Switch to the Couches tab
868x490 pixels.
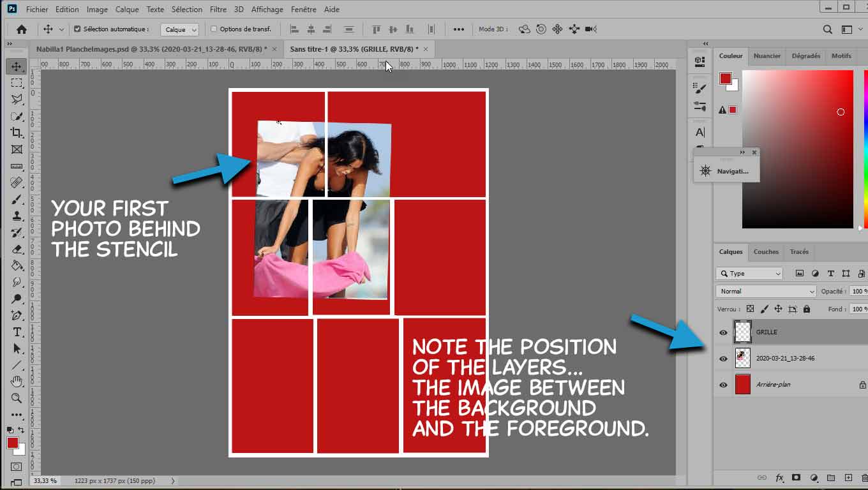coord(766,252)
